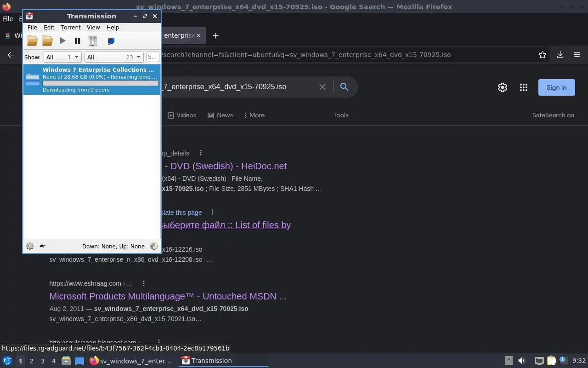
Task: Open the Transmission File menu
Action: (32, 28)
